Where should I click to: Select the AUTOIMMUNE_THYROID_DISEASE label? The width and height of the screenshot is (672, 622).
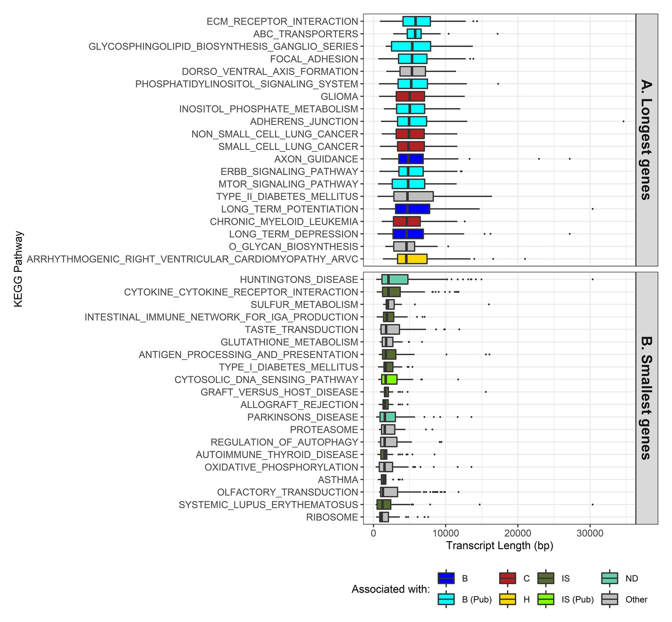[277, 455]
